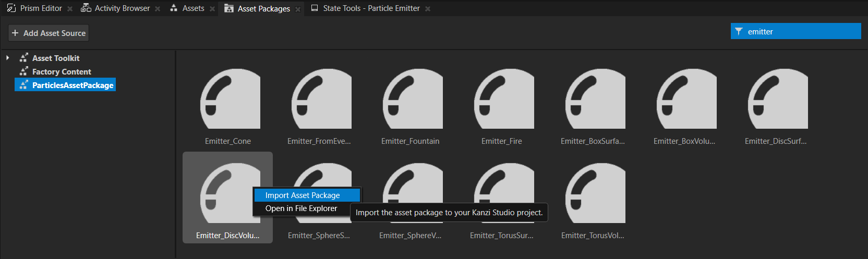Select ParticlesAssetPackage in the tree
This screenshot has width=868, height=259.
click(x=73, y=85)
